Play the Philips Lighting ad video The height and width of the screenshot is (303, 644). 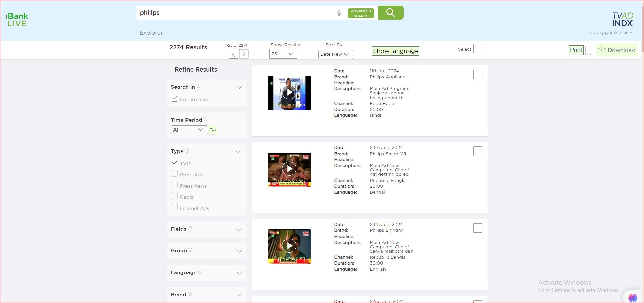click(x=289, y=246)
